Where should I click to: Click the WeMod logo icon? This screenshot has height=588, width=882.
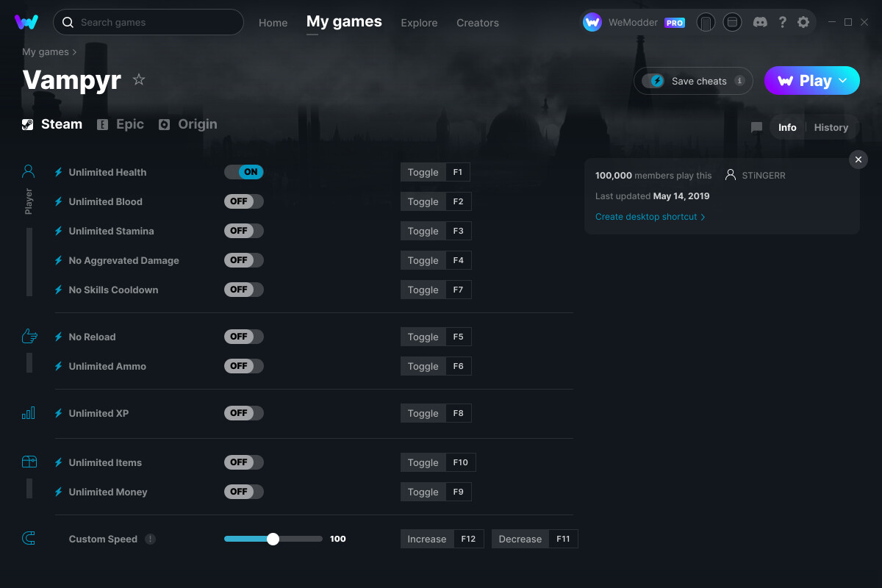26,22
